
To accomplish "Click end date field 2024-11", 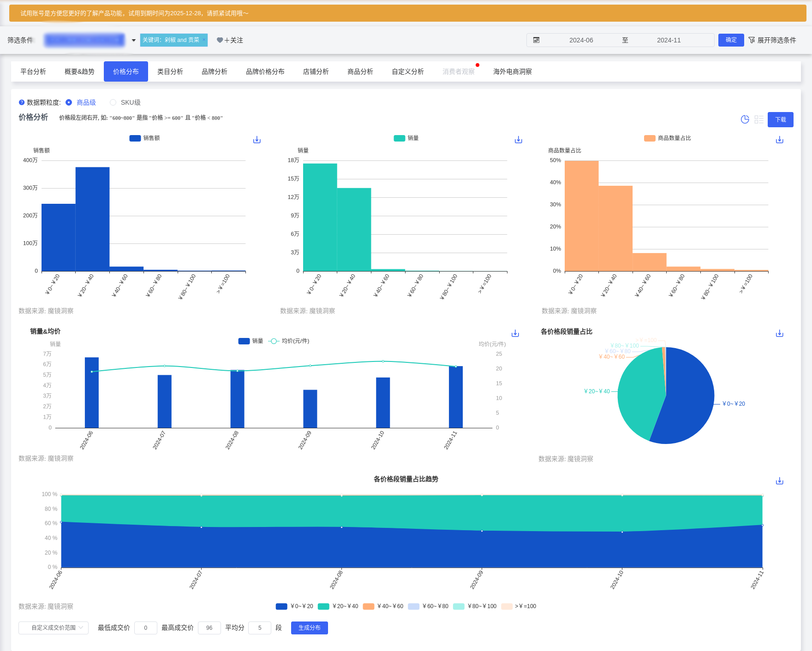I will (669, 40).
